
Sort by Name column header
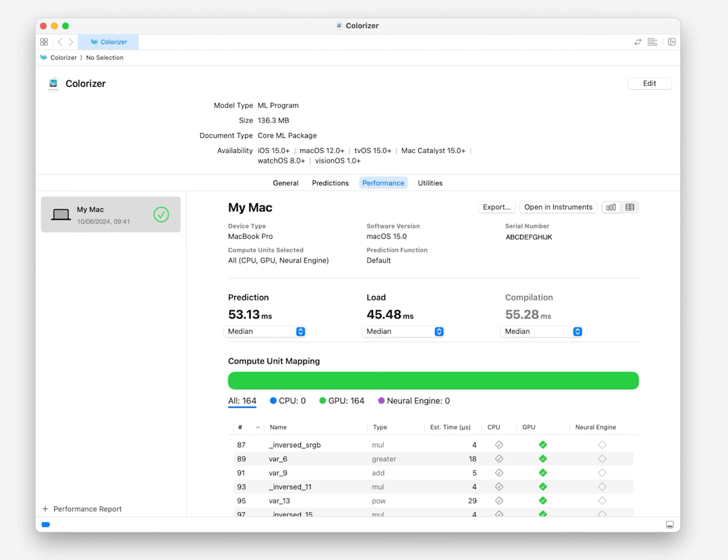click(315, 427)
